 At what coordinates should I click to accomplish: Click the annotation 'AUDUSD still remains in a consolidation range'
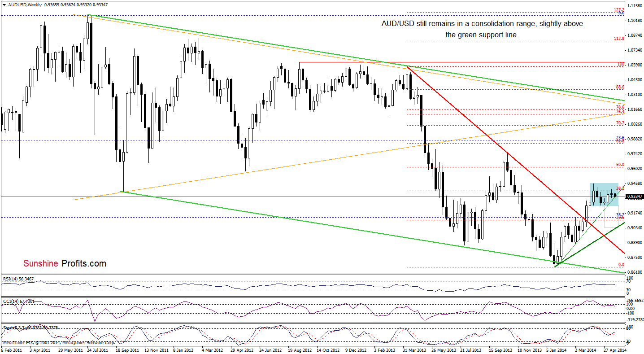click(x=482, y=23)
